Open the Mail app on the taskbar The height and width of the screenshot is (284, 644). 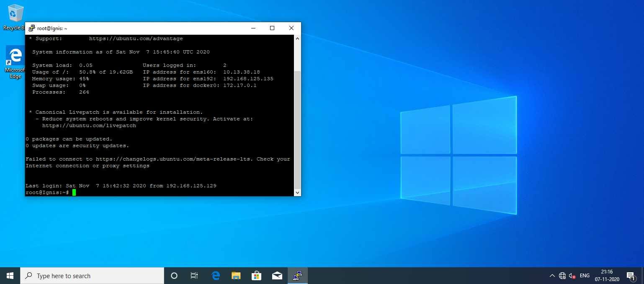277,276
